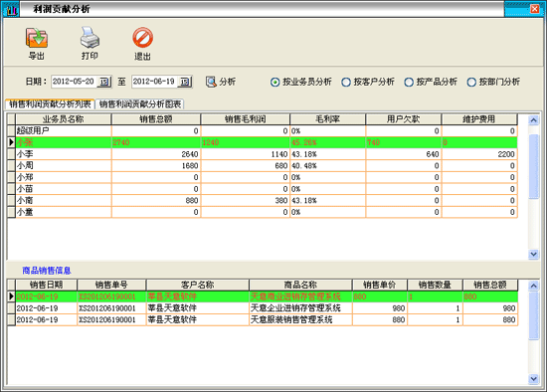Open the start date calendar picker

coord(103,82)
